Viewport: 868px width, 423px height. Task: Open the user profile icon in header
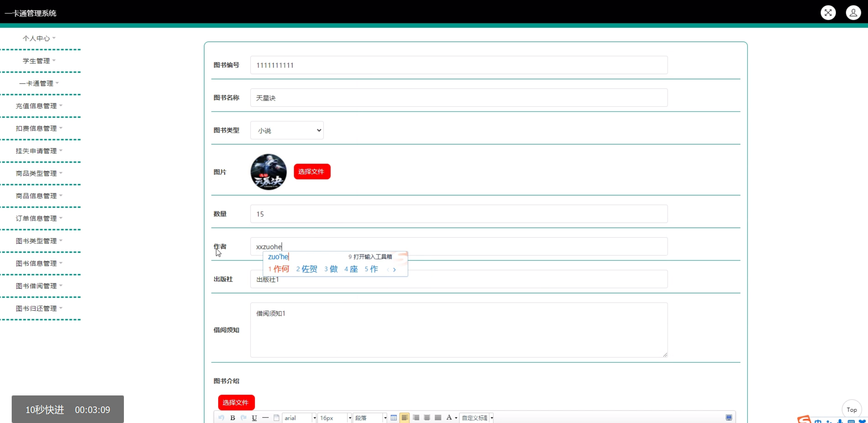[x=853, y=13]
